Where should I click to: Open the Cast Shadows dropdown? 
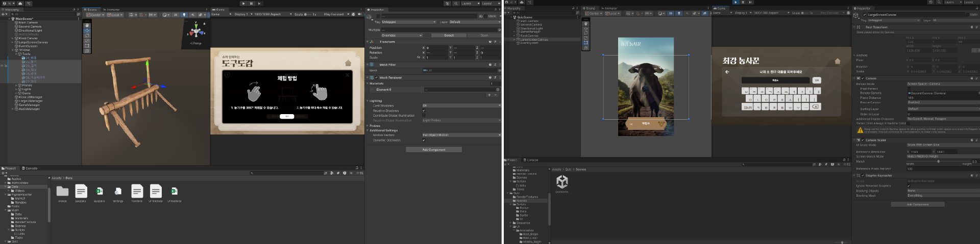coord(461,105)
